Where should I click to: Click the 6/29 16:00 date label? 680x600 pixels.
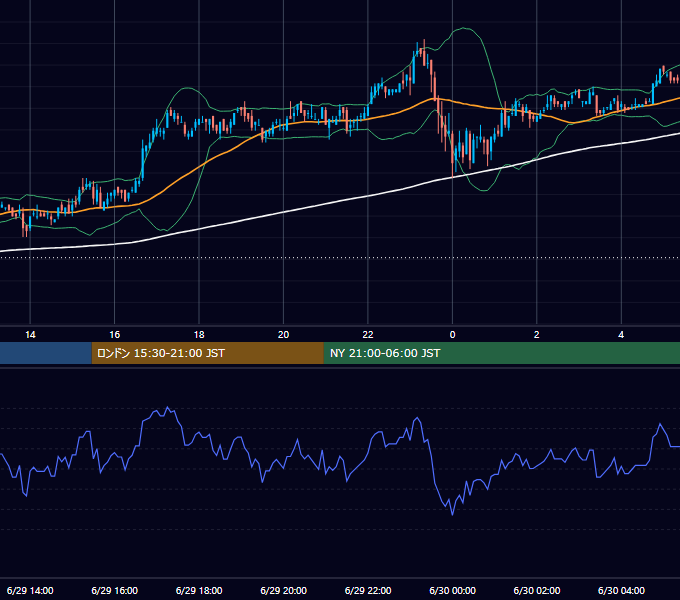click(x=114, y=590)
